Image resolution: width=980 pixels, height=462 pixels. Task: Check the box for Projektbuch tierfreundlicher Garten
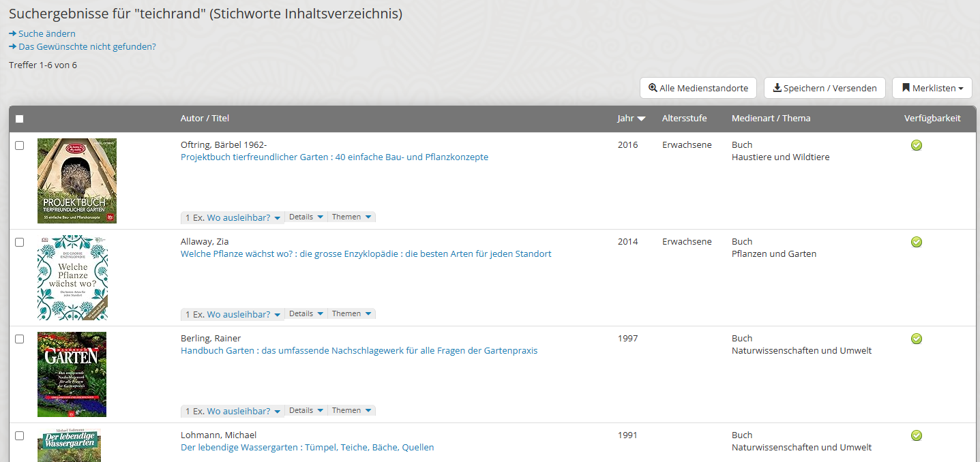click(x=19, y=145)
